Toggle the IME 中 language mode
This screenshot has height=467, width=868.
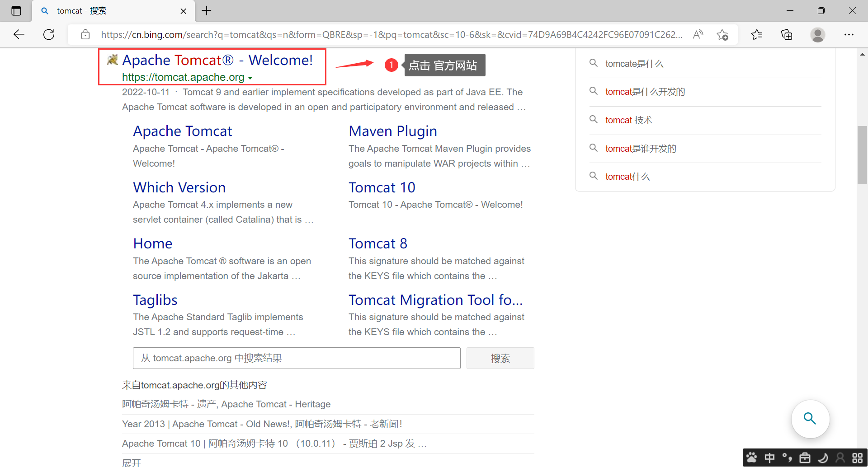(769, 458)
